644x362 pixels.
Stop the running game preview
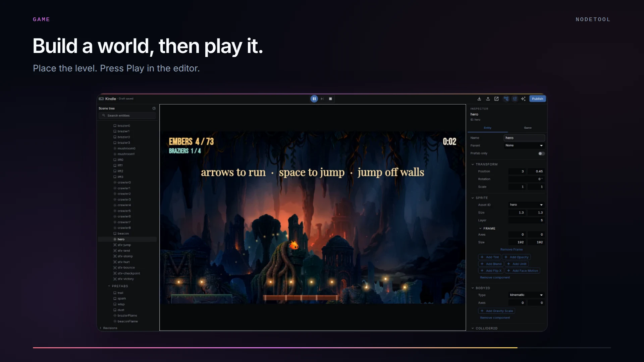tap(330, 99)
